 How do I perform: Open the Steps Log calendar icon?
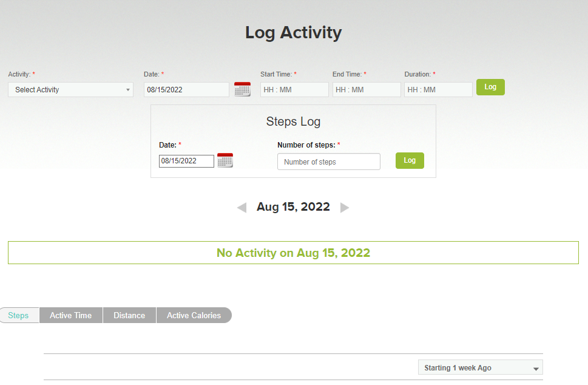[225, 160]
